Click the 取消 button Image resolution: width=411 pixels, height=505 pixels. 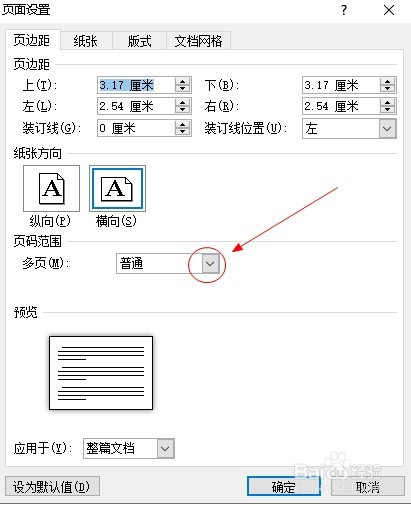point(368,486)
